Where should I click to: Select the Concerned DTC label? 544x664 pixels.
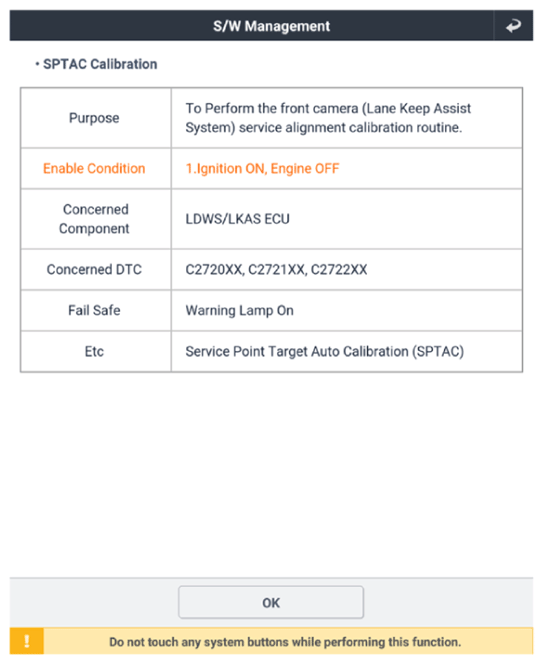click(x=94, y=269)
